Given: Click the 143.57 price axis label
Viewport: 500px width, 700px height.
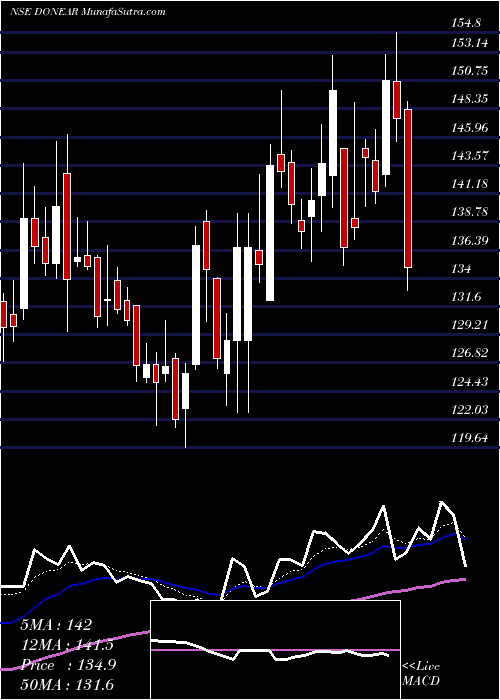Looking at the screenshot, I should pyautogui.click(x=470, y=156).
